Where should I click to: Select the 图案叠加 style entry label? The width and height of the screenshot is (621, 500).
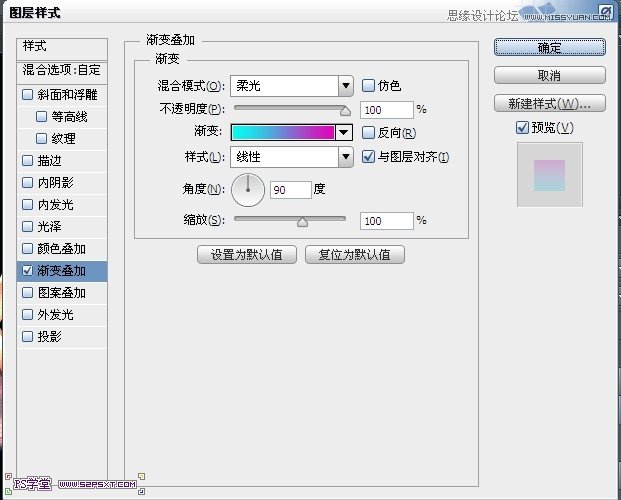click(x=61, y=292)
